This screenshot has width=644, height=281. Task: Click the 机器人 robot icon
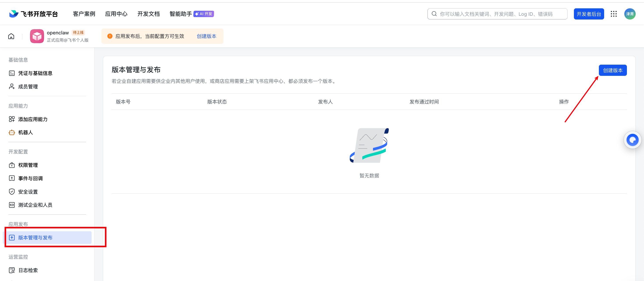(12, 132)
